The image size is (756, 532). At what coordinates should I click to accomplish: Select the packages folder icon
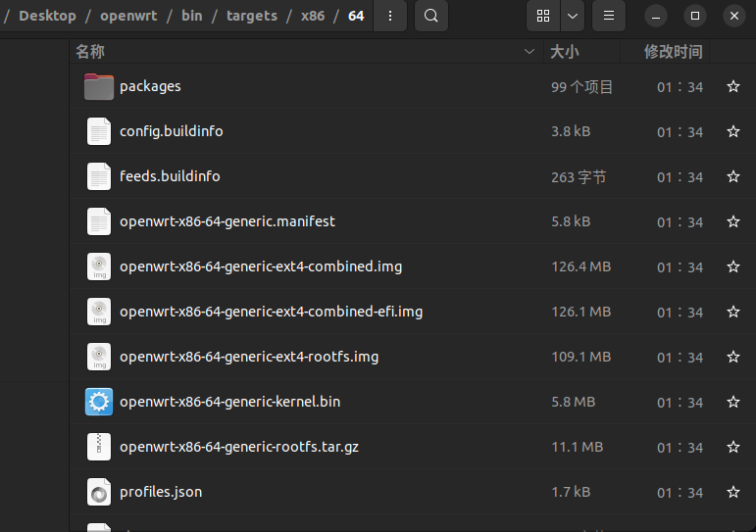tap(99, 87)
